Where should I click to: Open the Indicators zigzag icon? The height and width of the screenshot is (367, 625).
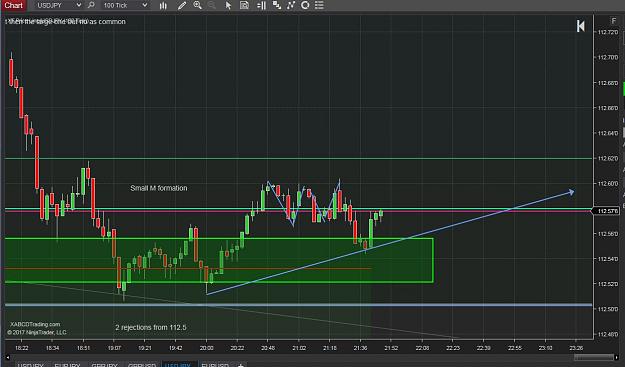tap(291, 5)
